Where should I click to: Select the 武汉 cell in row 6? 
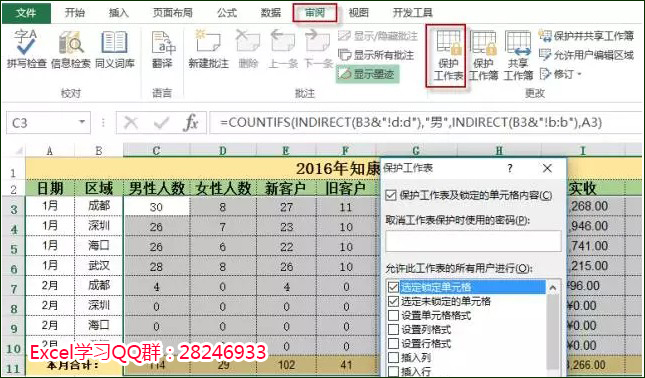coord(99,266)
